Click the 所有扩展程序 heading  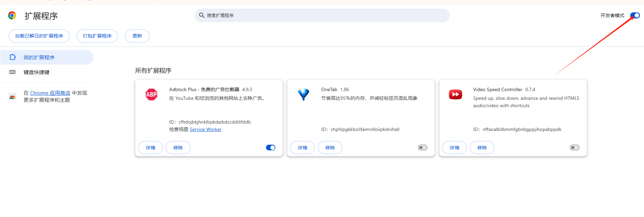tap(153, 71)
